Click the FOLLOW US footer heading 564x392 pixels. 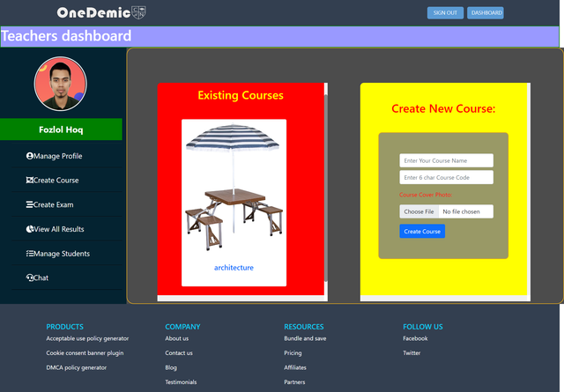click(x=423, y=327)
